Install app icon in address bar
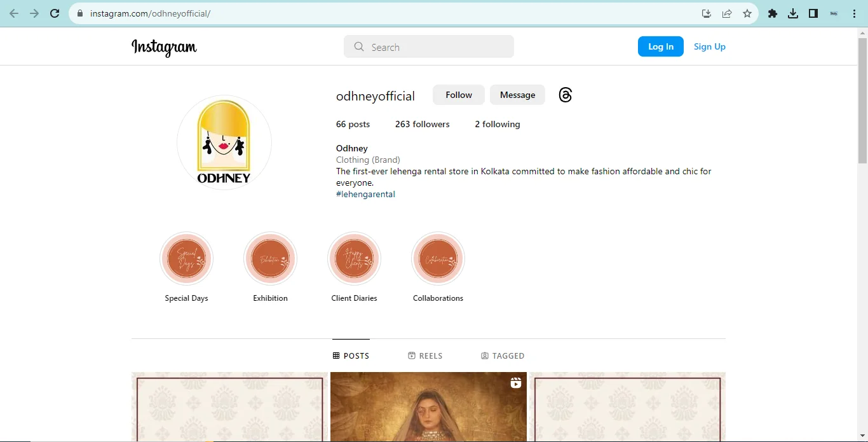 tap(706, 13)
